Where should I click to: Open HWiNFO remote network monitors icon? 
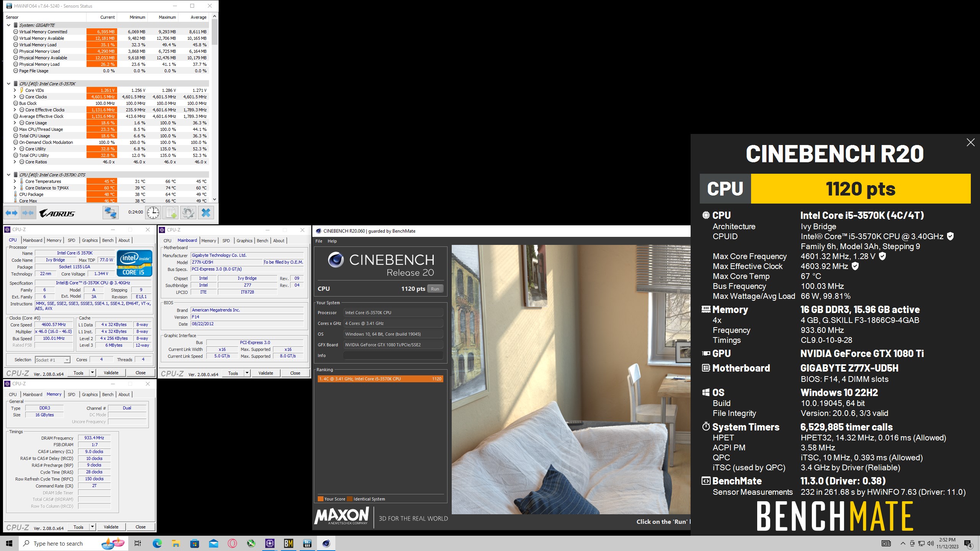pyautogui.click(x=110, y=213)
